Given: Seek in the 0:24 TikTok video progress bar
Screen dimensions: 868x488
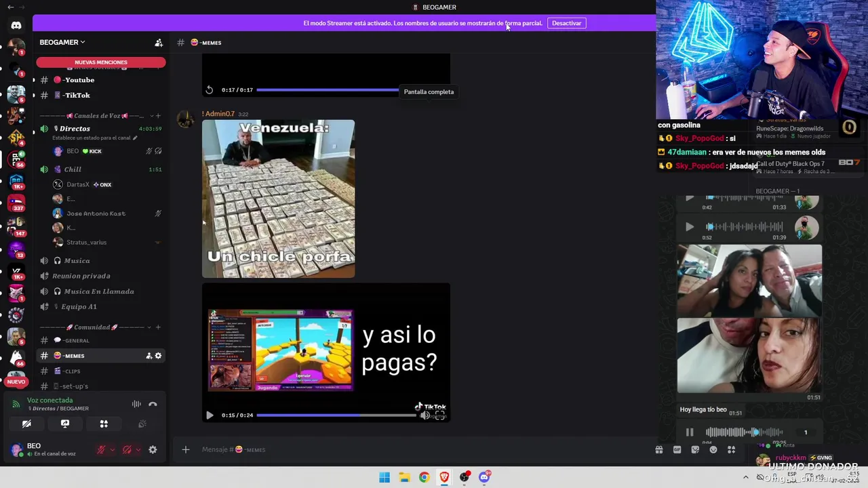Looking at the screenshot, I should (336, 415).
